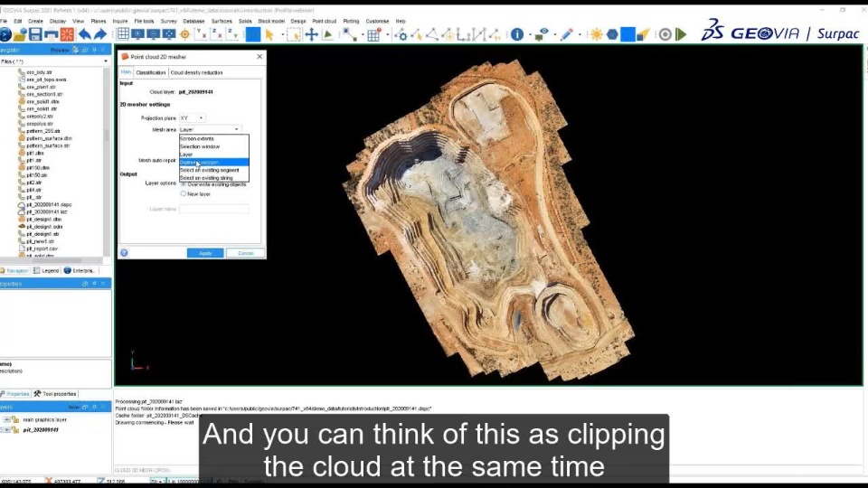Click the Print icon in toolbar

point(51,34)
